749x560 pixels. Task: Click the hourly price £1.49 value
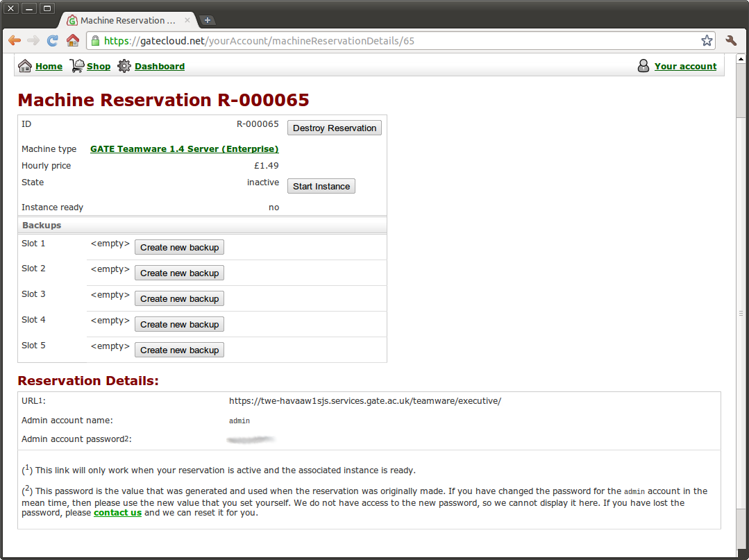(267, 166)
